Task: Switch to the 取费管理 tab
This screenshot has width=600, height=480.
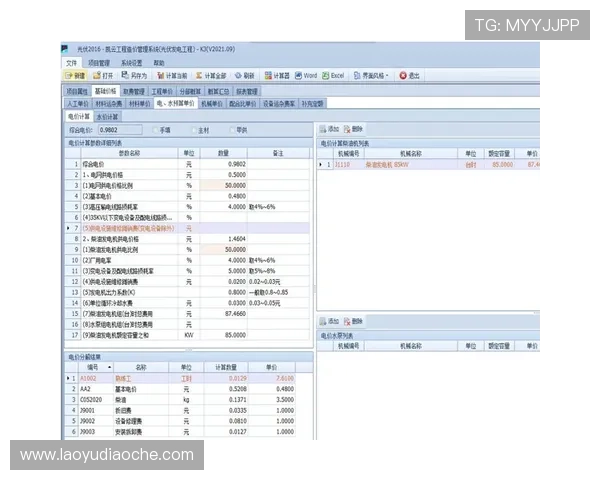Action: [134, 91]
